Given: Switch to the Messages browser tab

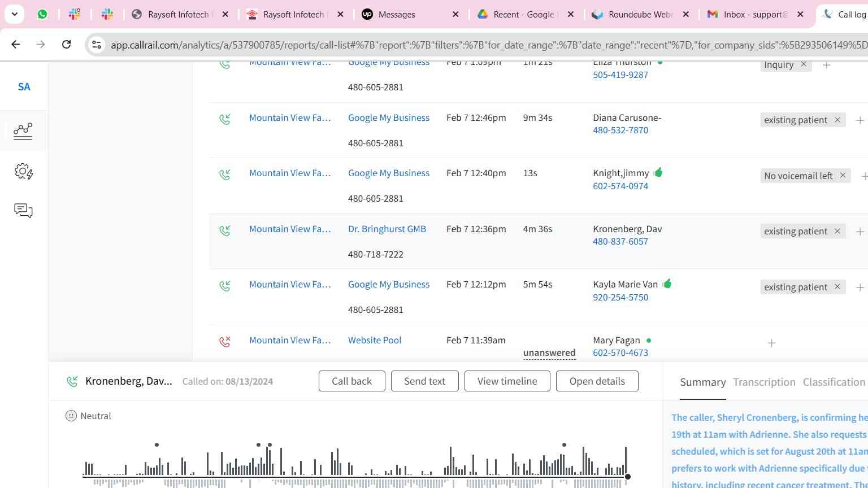Looking at the screenshot, I should pos(410,14).
